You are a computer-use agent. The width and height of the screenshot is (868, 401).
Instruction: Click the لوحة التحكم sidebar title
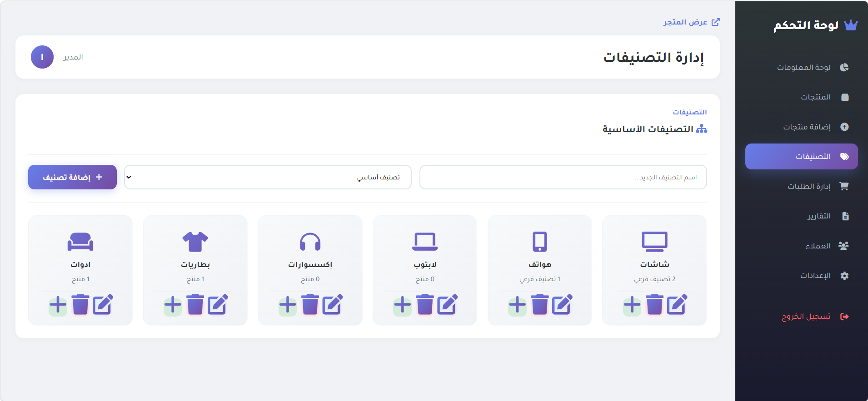click(806, 25)
